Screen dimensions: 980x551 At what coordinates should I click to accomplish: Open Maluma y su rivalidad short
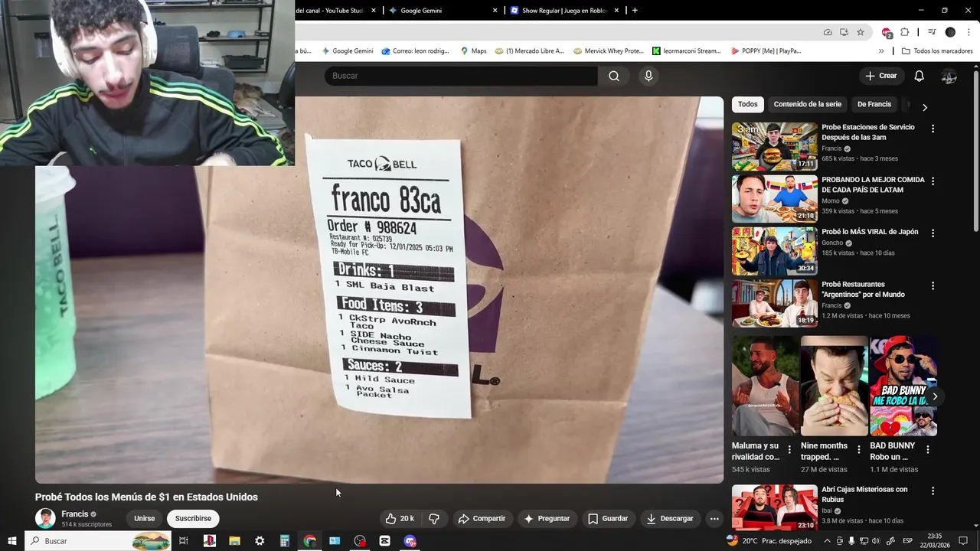tap(764, 386)
